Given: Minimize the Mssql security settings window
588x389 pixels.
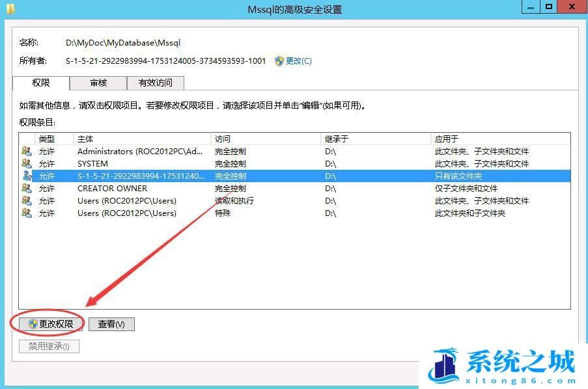Looking at the screenshot, I should coord(531,7).
